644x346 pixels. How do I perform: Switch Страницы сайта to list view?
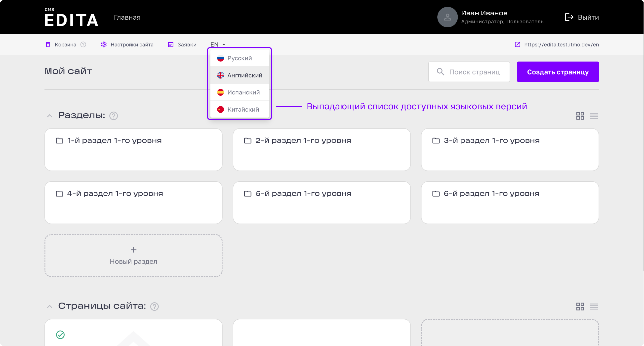(594, 306)
